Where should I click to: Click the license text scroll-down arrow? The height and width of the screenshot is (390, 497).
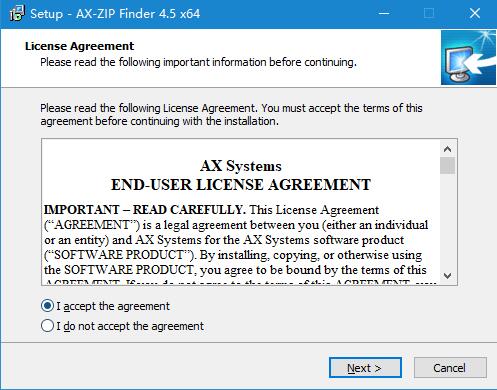(x=447, y=276)
